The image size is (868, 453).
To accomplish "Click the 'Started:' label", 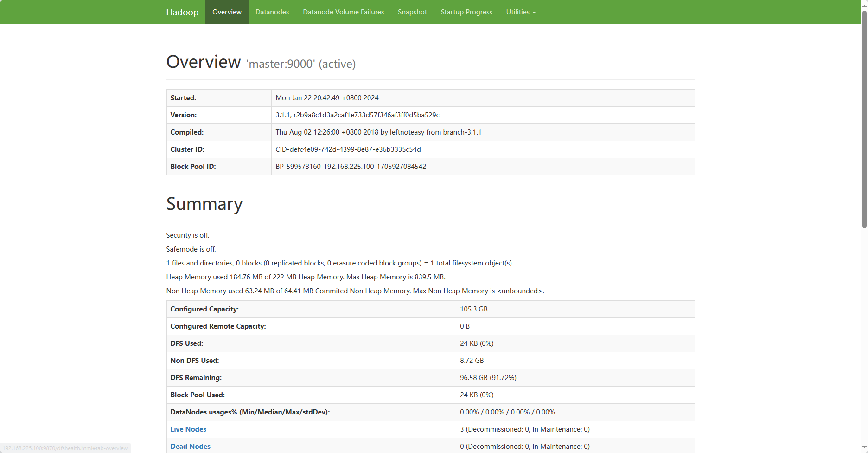I will [183, 98].
